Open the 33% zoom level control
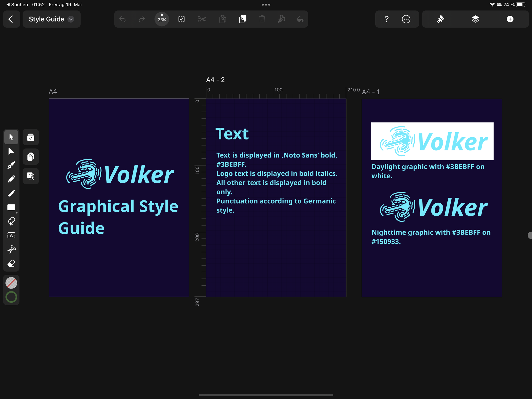The height and width of the screenshot is (399, 532). pos(162,19)
